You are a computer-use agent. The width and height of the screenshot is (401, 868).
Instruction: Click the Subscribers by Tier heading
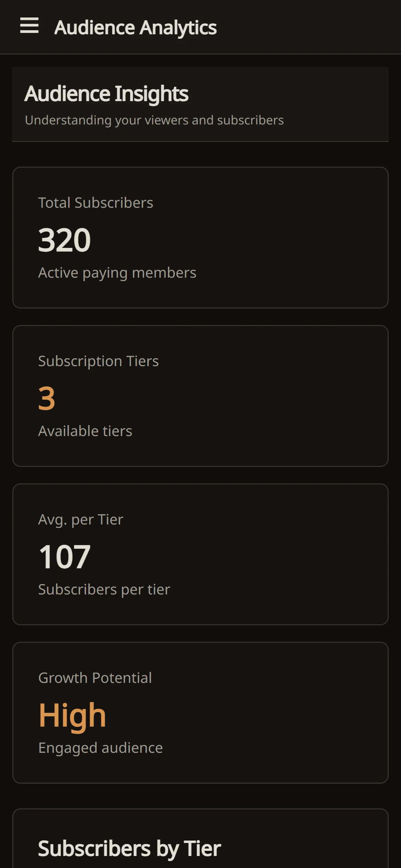coord(130,849)
